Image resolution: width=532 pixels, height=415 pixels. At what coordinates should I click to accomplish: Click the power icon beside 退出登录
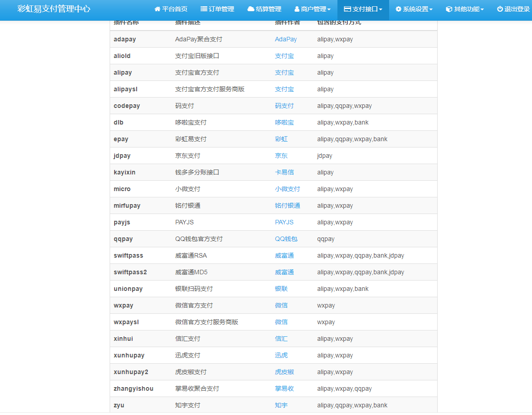tap(500, 9)
